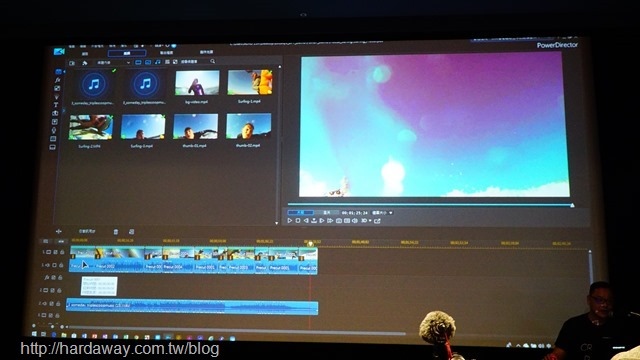Step to next frame

(322, 220)
